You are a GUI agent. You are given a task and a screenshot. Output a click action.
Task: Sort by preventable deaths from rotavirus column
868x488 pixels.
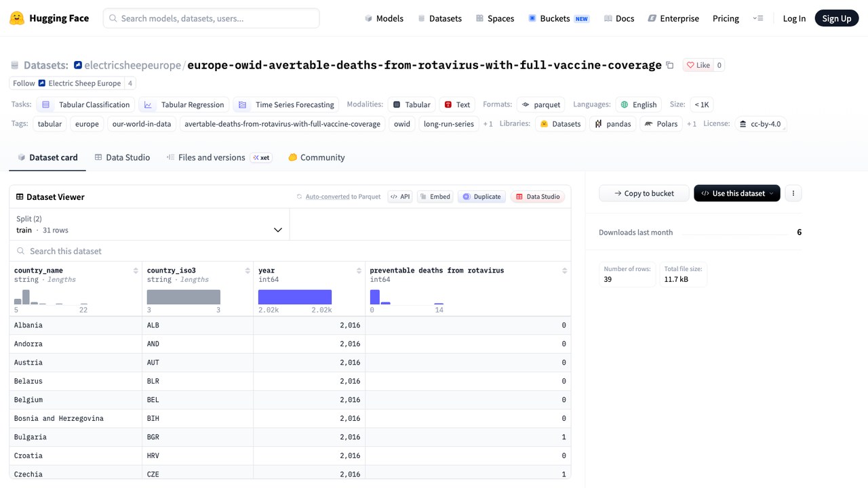click(564, 270)
